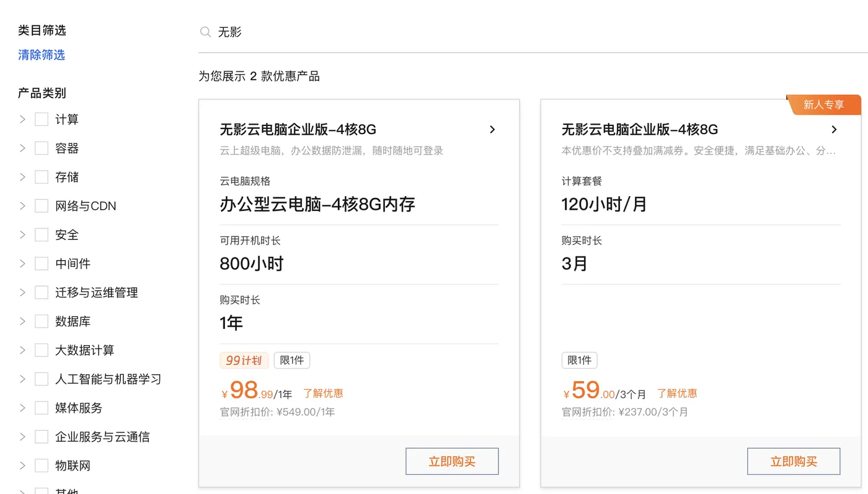Click 清除筛选 to clear filters

coord(41,55)
